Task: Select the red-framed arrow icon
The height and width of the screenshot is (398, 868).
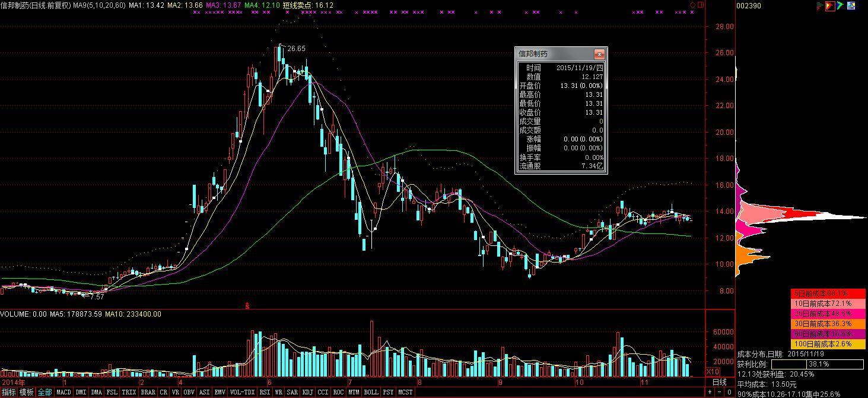Action: point(830,6)
